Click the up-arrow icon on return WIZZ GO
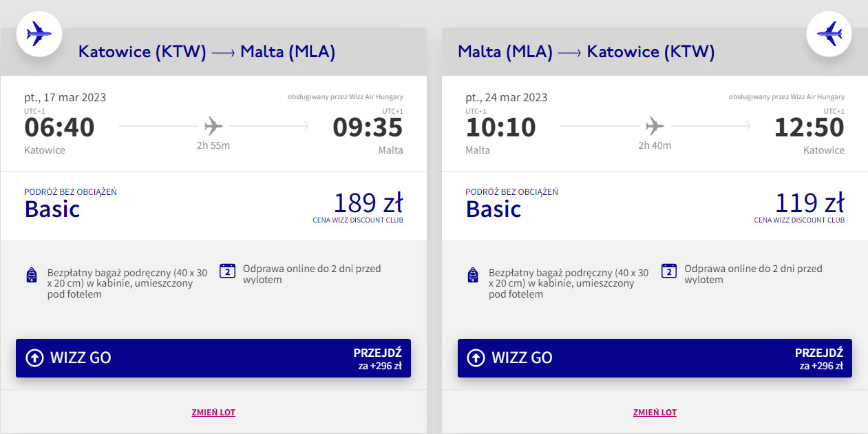 point(476,358)
